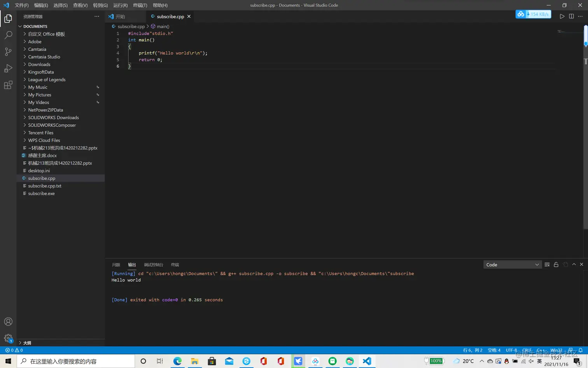Screen dimensions: 588x368
Task: Collapse the DOCUMENTS folder section
Action: tap(61, 26)
